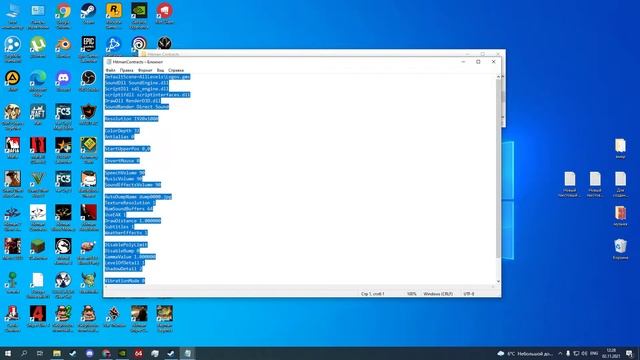
Task: Select the Blender desktop shortcut
Action: [63, 47]
